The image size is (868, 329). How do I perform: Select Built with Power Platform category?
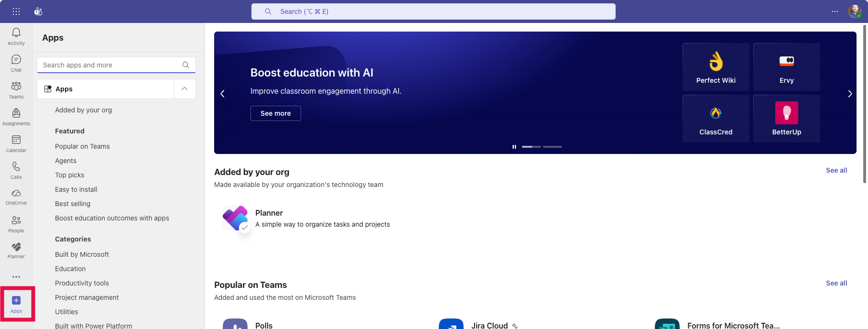[x=93, y=326]
